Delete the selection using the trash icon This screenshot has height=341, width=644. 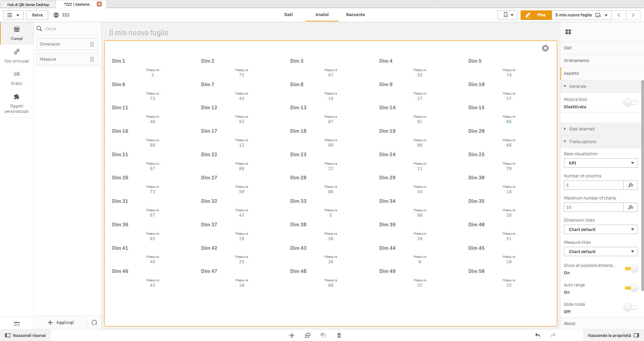click(x=339, y=335)
